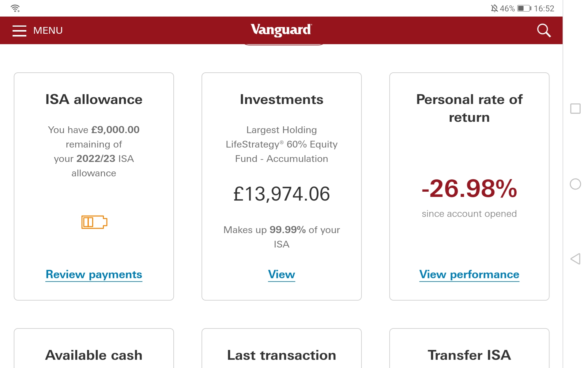Click the Vanguard logo
The image size is (588, 368).
click(281, 30)
